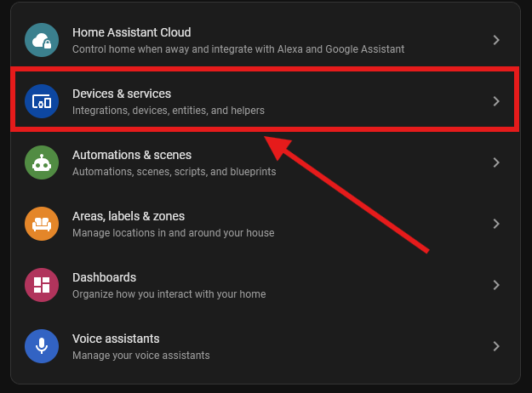Open the Dashboards title text
Viewport: 532px width, 393px height.
(x=104, y=277)
